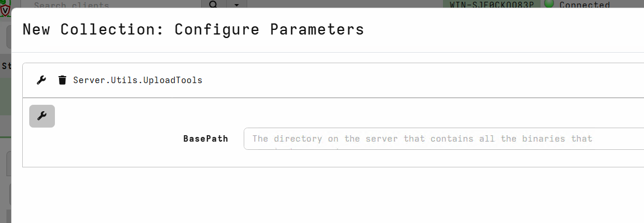Viewport: 644px width, 223px height.
Task: Select the WIN-SJE0CKOO83P host label
Action: pos(492,4)
